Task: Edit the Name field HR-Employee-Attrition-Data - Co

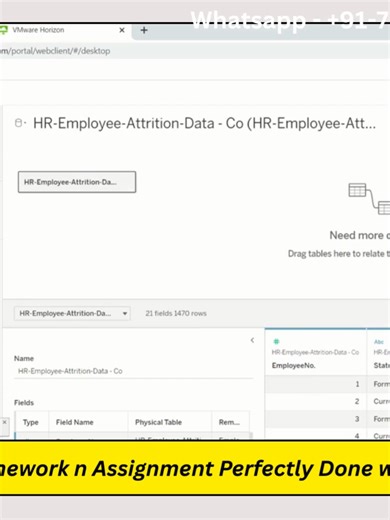Action: click(133, 371)
